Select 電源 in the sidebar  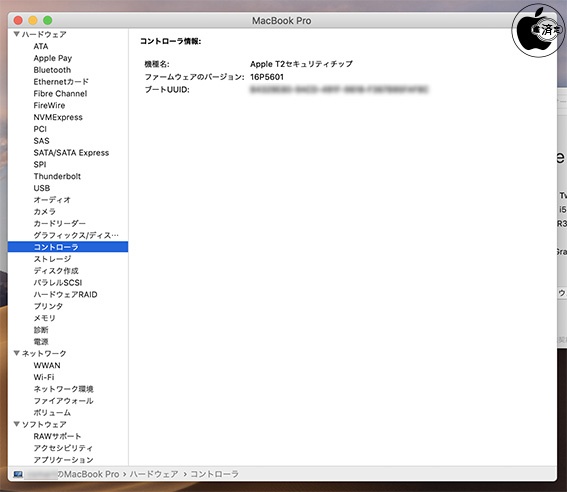(41, 342)
